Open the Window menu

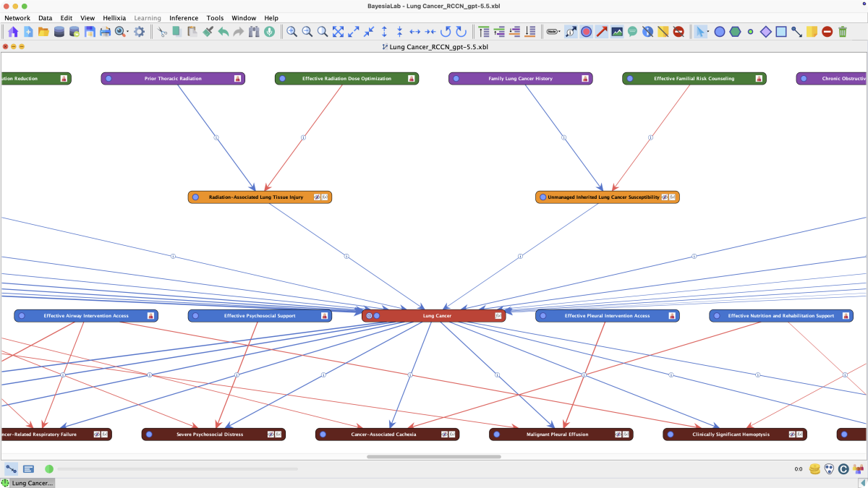(244, 18)
